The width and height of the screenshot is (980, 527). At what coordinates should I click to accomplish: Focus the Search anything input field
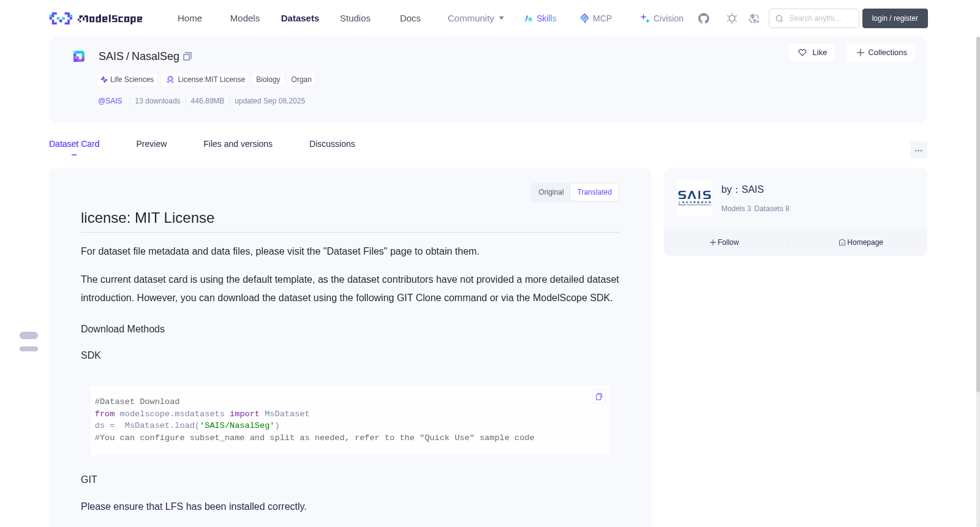814,18
